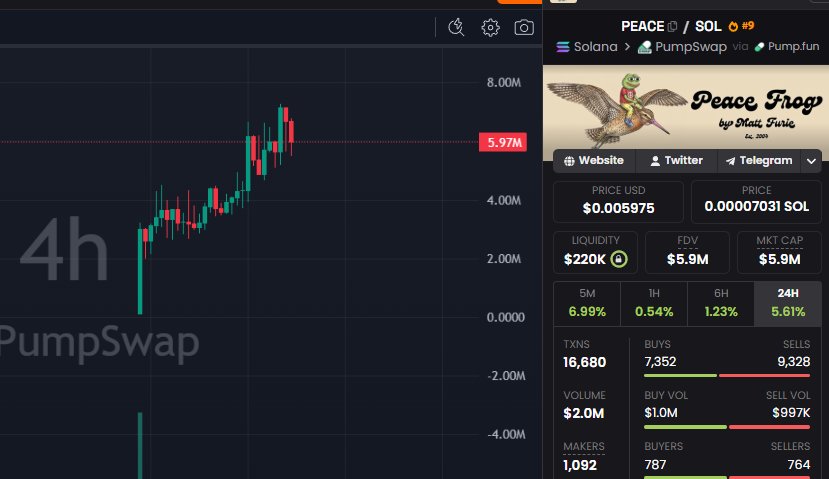Open the Telegram link button
829x479 pixels.
coord(759,161)
